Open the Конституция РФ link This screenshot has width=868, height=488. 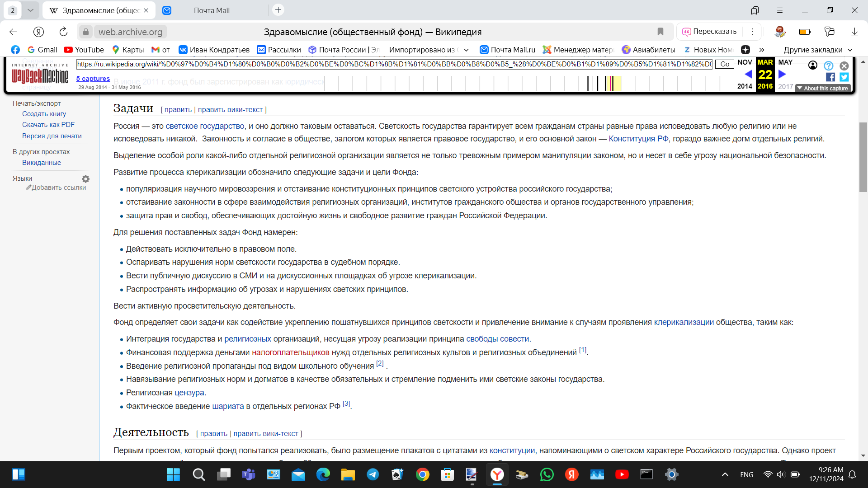[x=638, y=139]
